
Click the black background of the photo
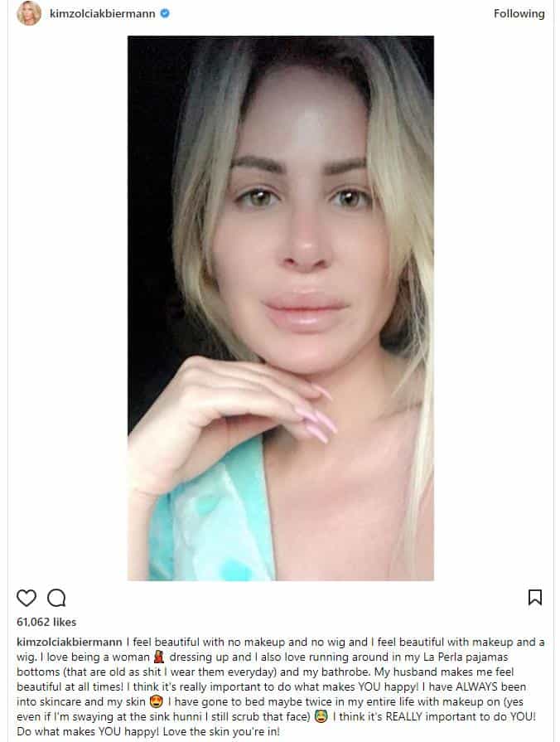tap(152, 189)
